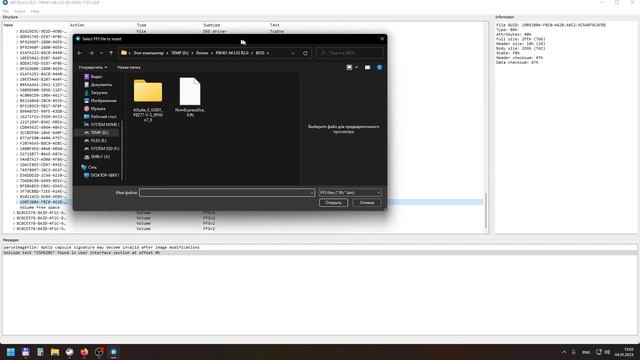Click P8H61-M LX3 R2.0 in breadcrumb
The height and width of the screenshot is (360, 640).
coord(232,53)
